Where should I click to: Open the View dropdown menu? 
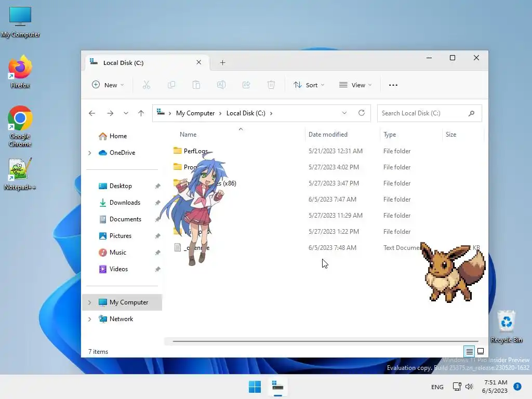tap(355, 85)
